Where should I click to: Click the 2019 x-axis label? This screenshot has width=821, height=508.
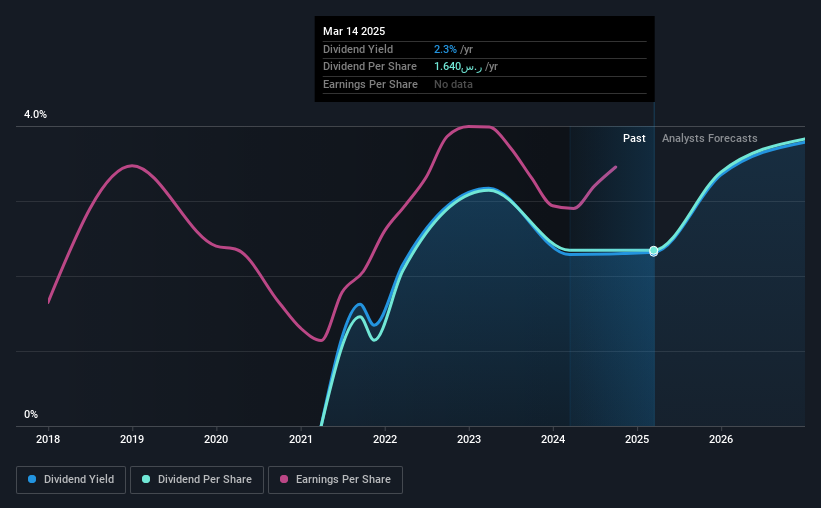(x=132, y=439)
